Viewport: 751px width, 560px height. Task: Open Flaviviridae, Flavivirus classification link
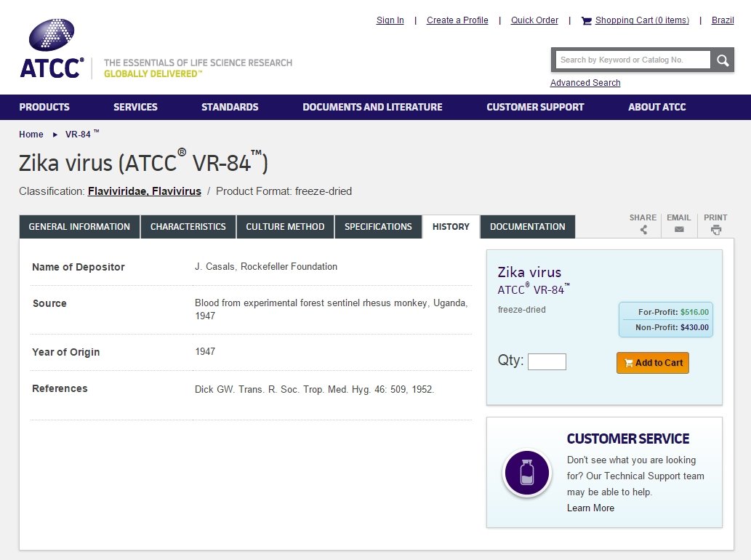coord(144,191)
